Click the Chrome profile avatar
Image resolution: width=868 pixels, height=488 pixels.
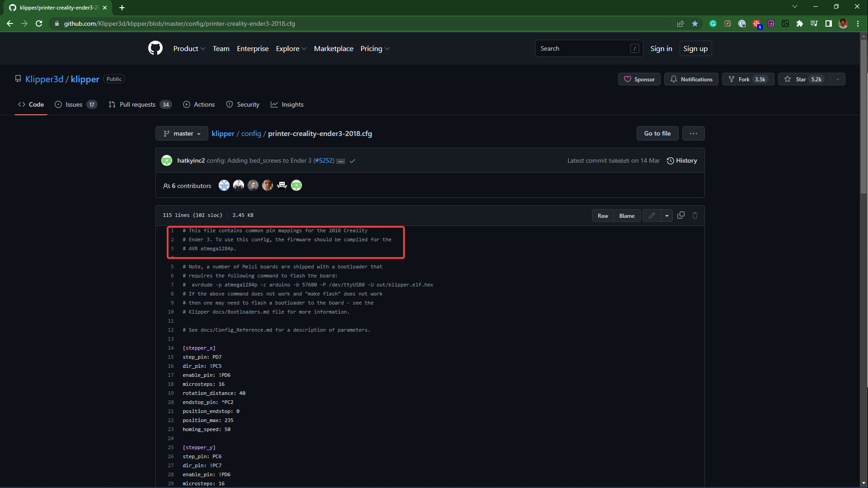click(843, 23)
